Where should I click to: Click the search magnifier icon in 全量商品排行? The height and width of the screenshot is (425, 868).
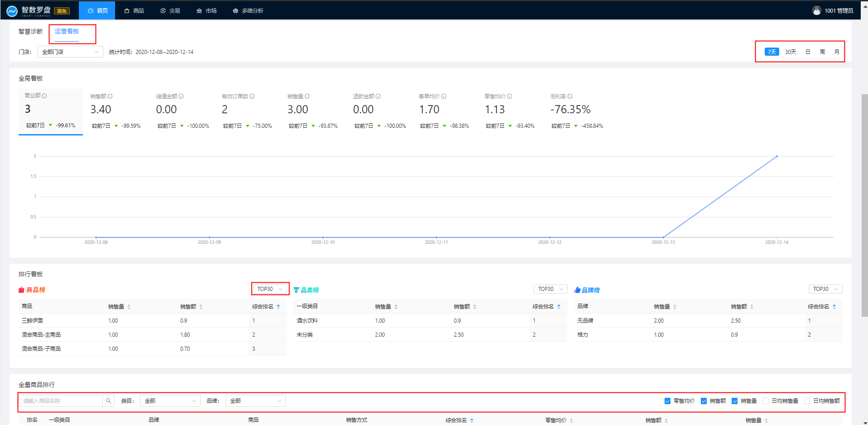[x=108, y=401]
